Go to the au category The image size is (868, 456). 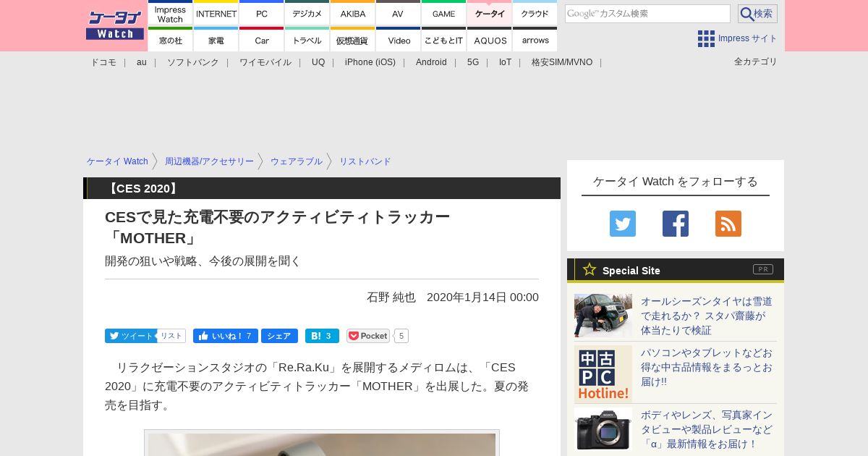point(142,62)
